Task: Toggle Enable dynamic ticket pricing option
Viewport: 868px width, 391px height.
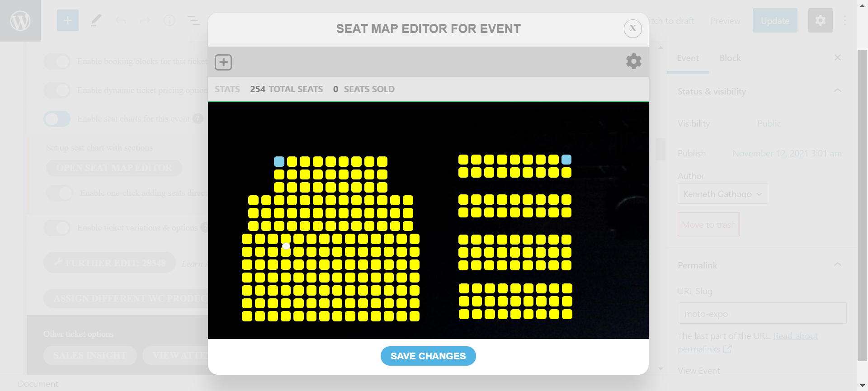Action: point(57,90)
